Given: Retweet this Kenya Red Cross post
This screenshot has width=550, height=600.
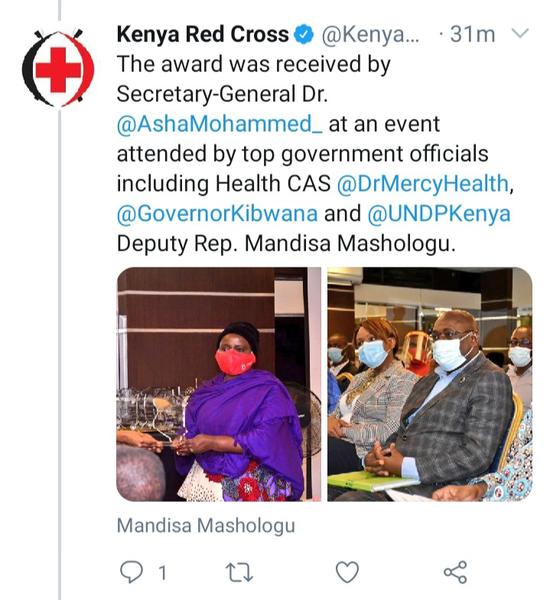Looking at the screenshot, I should pyautogui.click(x=239, y=572).
